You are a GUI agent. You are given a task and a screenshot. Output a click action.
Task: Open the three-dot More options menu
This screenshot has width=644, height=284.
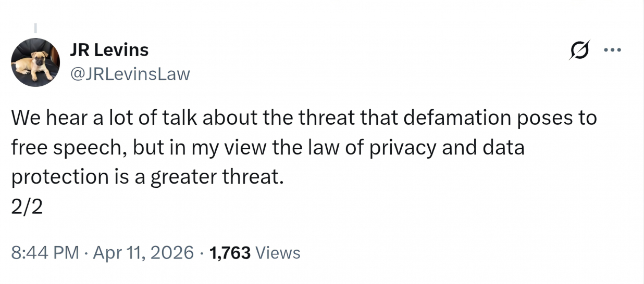click(612, 50)
